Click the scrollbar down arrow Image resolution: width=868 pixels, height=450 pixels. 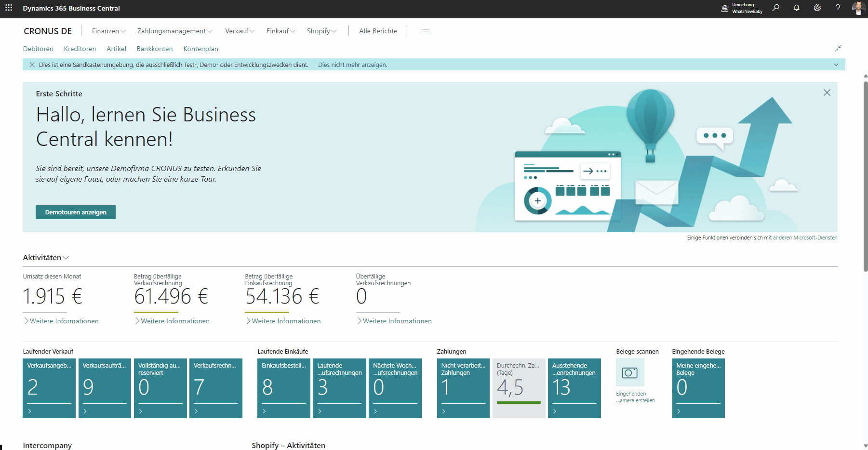[x=865, y=446]
